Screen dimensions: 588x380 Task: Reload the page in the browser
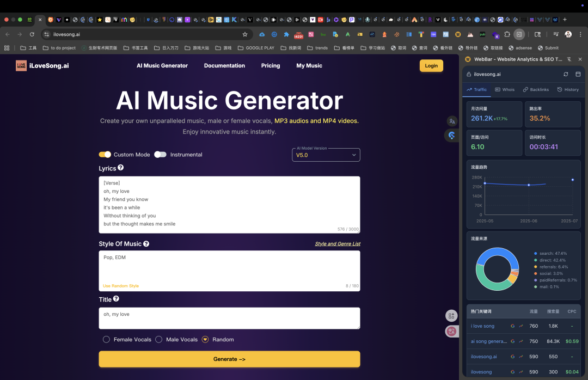click(32, 34)
